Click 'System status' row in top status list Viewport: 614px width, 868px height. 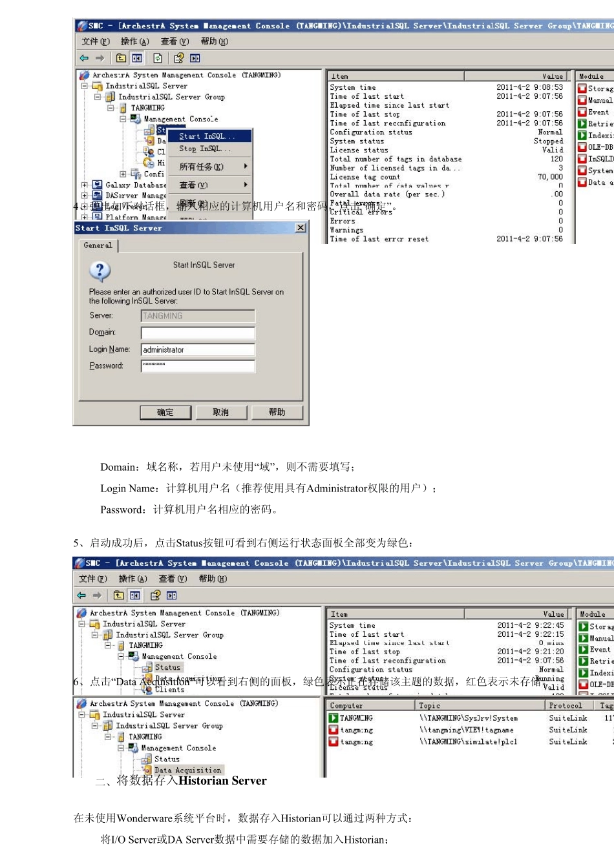coord(446,141)
